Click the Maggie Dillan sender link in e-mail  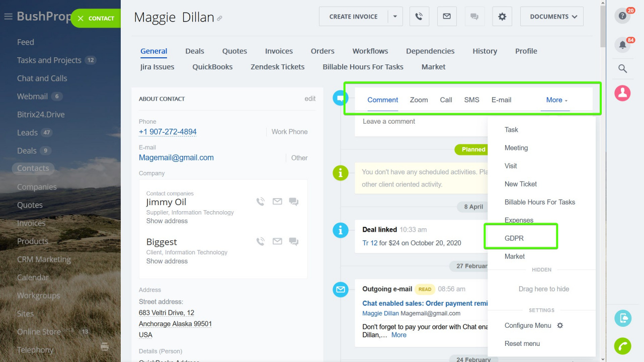[x=380, y=313]
